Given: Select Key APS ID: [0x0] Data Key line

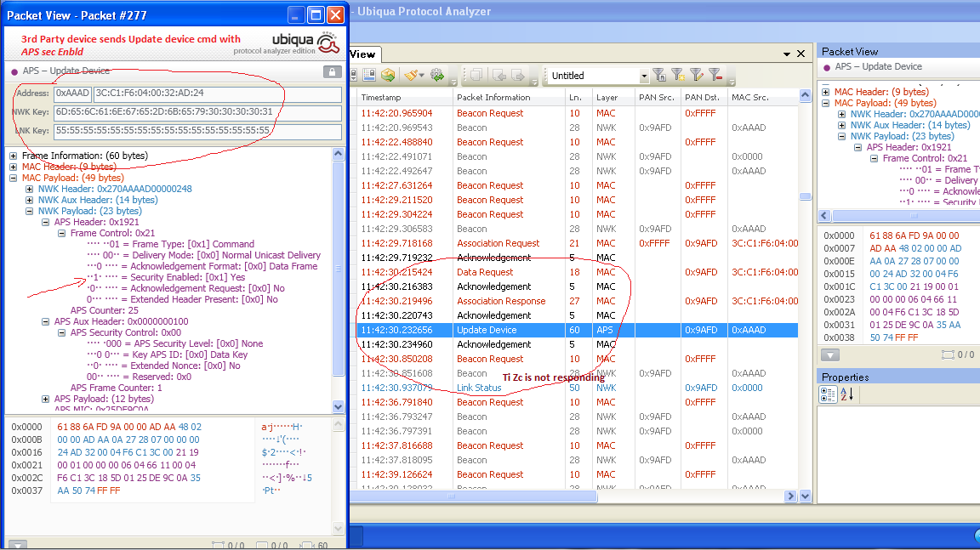Looking at the screenshot, I should tap(167, 354).
